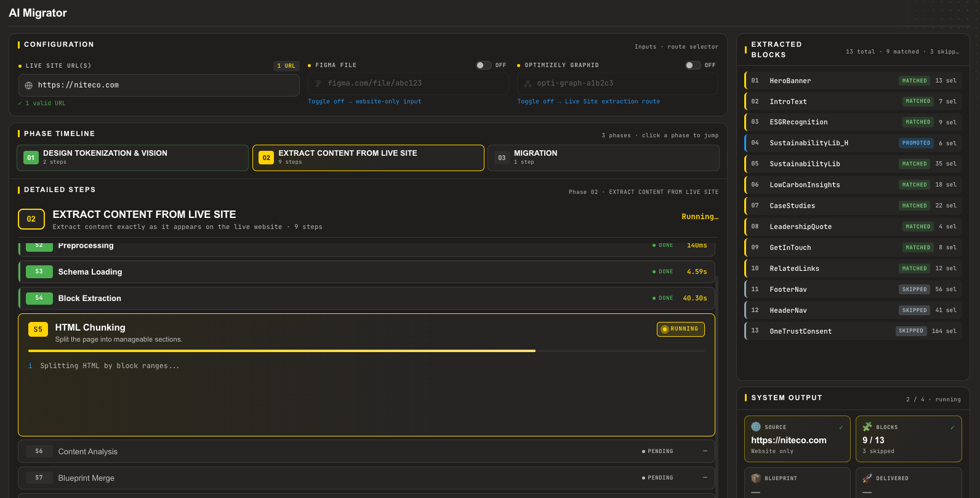Click the checkmark on the BLOCKS card
The height and width of the screenshot is (498, 980).
tap(952, 427)
